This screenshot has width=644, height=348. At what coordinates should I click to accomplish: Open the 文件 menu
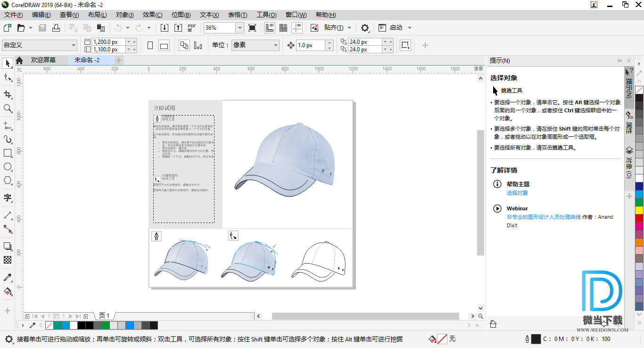point(14,15)
